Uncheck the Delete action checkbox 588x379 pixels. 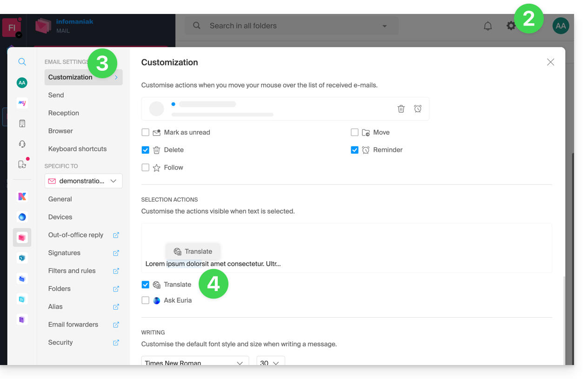coord(146,150)
